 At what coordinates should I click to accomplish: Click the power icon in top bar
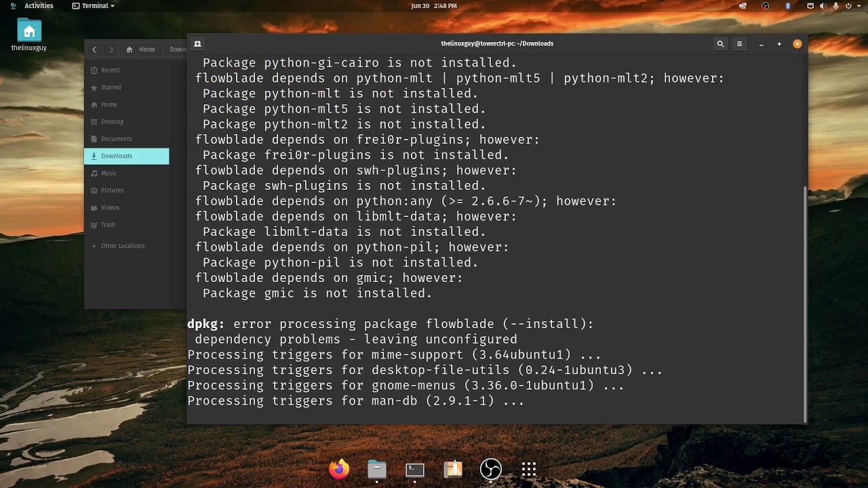point(848,5)
